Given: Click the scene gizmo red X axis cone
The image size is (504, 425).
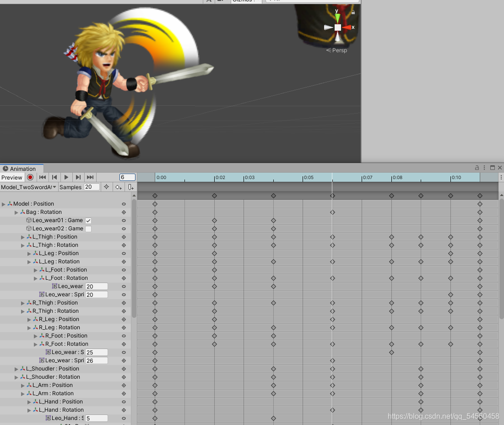Looking at the screenshot, I should [347, 27].
